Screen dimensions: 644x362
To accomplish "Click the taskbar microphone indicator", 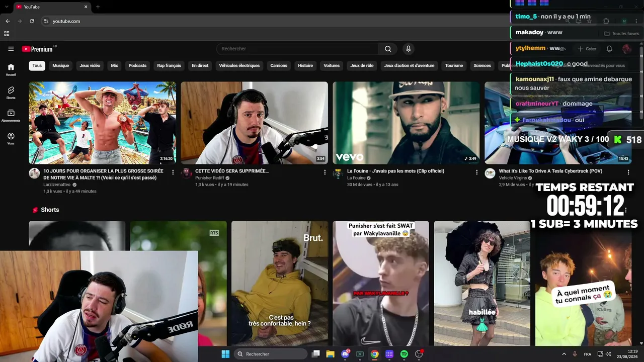I will pyautogui.click(x=575, y=354).
